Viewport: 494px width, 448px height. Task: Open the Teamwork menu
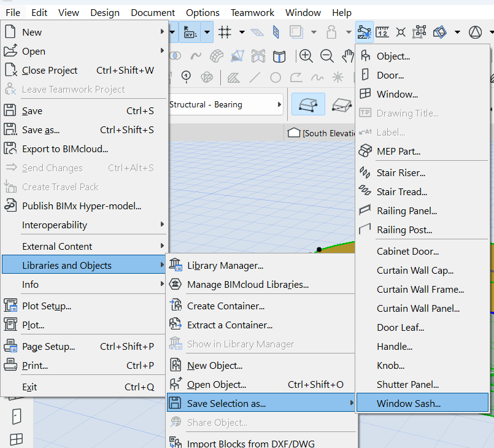click(252, 13)
